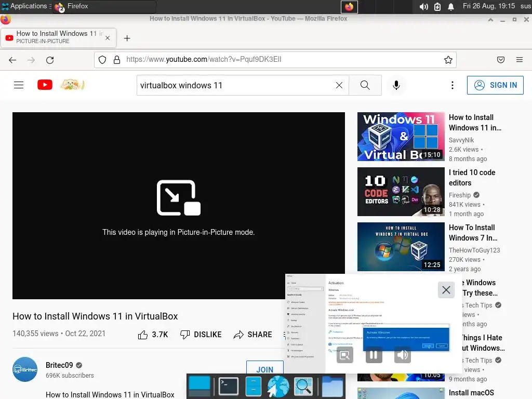Screen dimensions: 532x399
Task: Click the DISLIKE button
Action: pyautogui.click(x=201, y=335)
